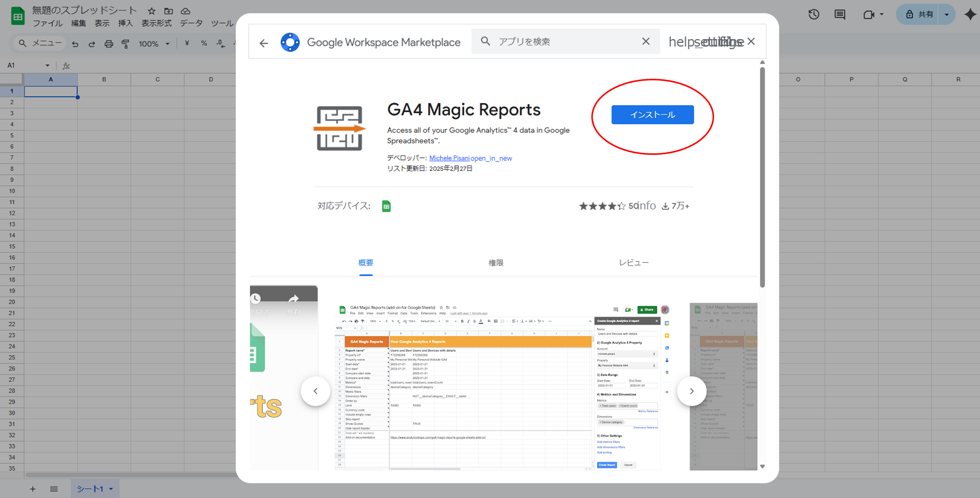Screen dimensions: 980x498
Task: Select the paint format tool
Action: 125,44
